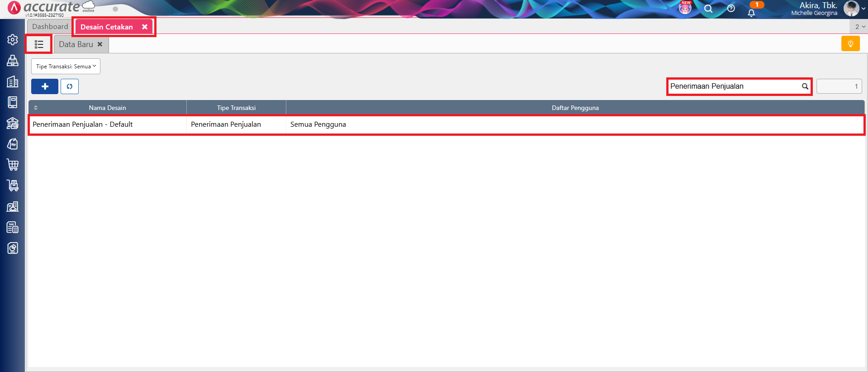Click the shopping cart sidebar icon
Screen dimensions: 868x372
[x=13, y=165]
